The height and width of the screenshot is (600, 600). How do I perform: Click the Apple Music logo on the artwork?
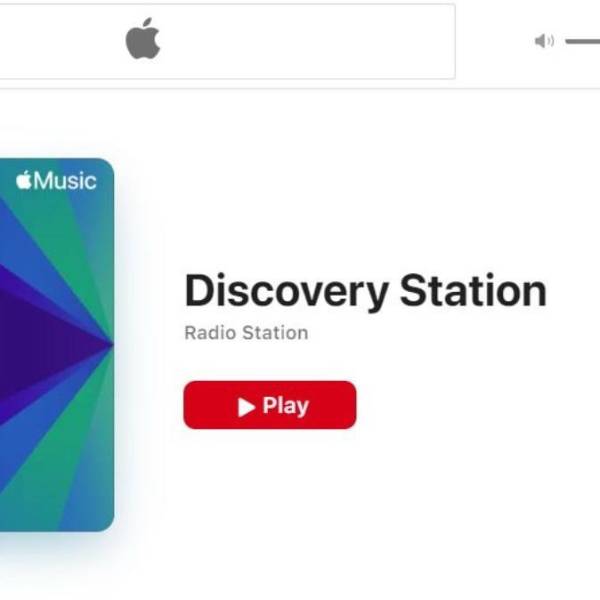[56, 181]
